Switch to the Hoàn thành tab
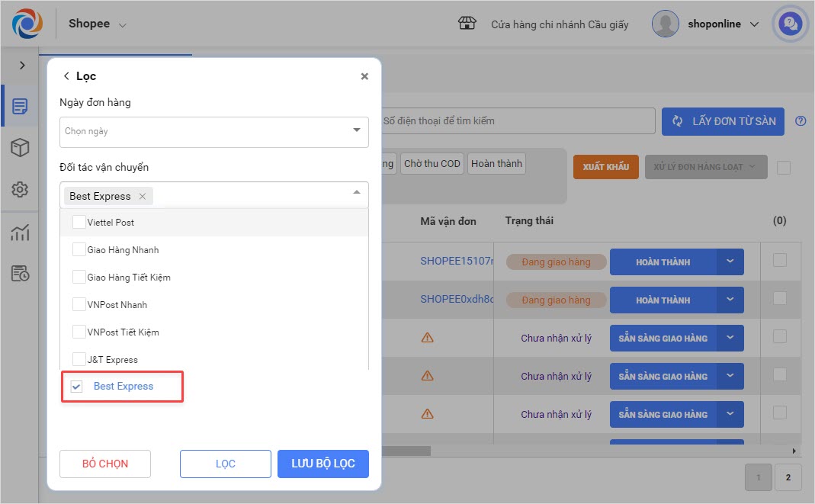 tap(496, 164)
